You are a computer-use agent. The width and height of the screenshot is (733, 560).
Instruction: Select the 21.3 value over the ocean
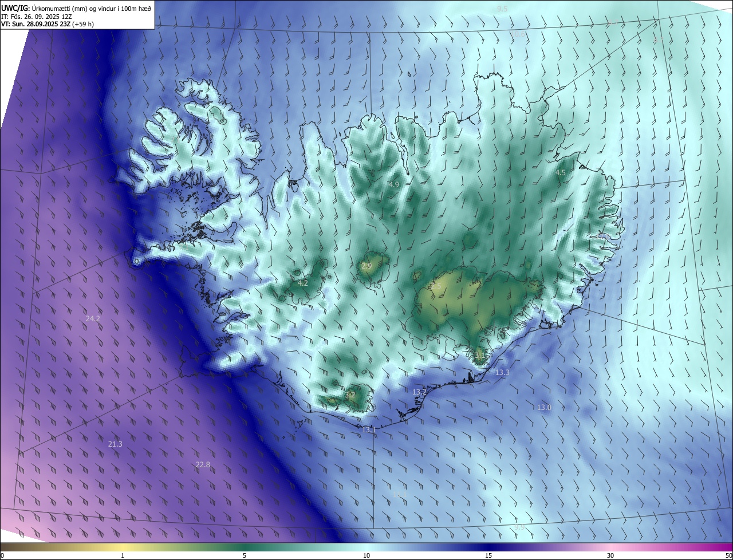pos(115,444)
